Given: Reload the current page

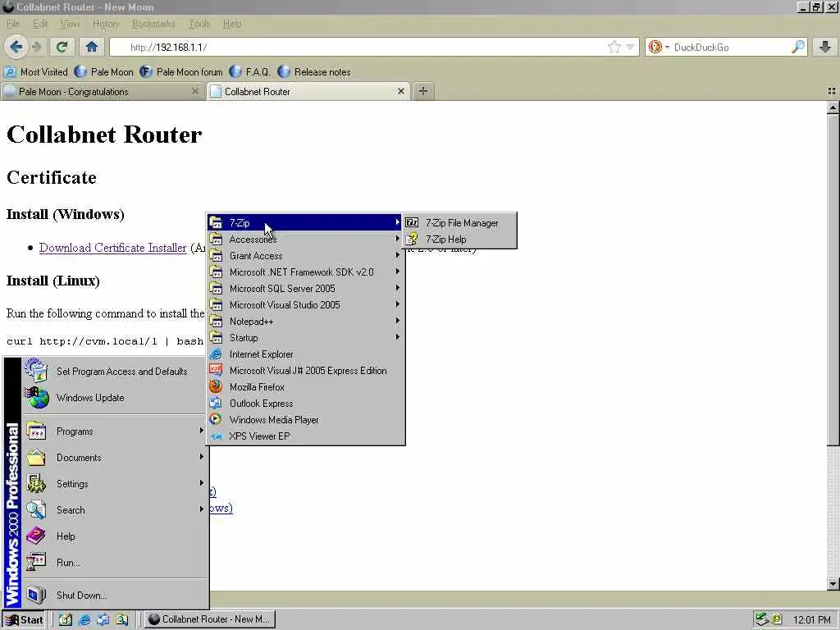Looking at the screenshot, I should coord(62,47).
